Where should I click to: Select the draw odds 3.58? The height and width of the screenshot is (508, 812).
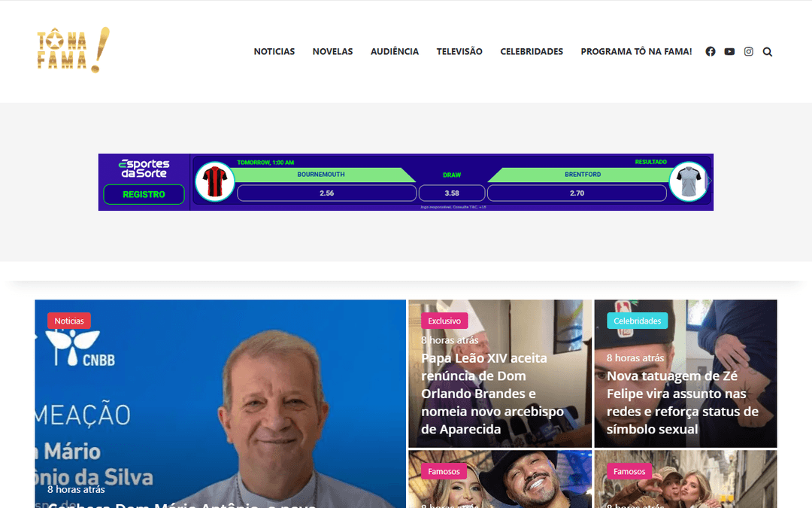[452, 193]
